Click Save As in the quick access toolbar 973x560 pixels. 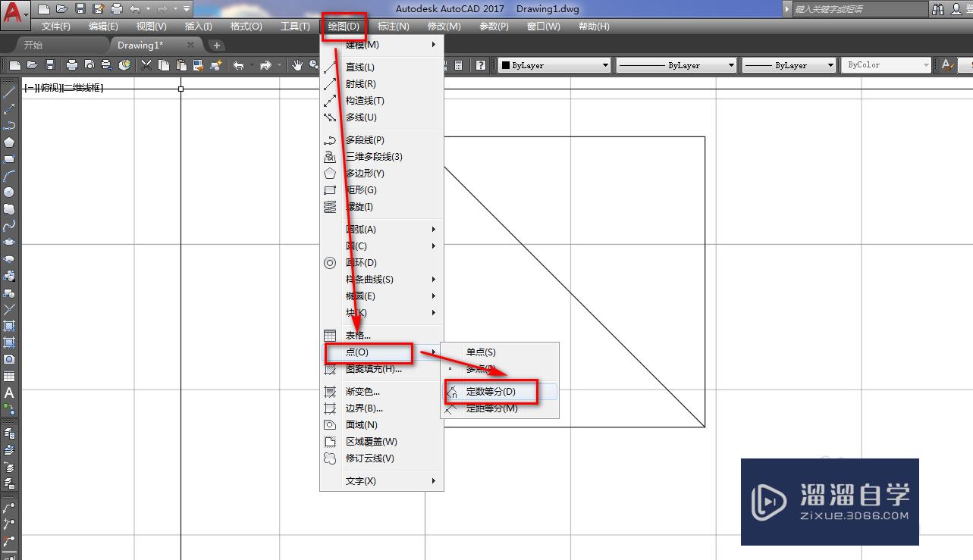[98, 9]
